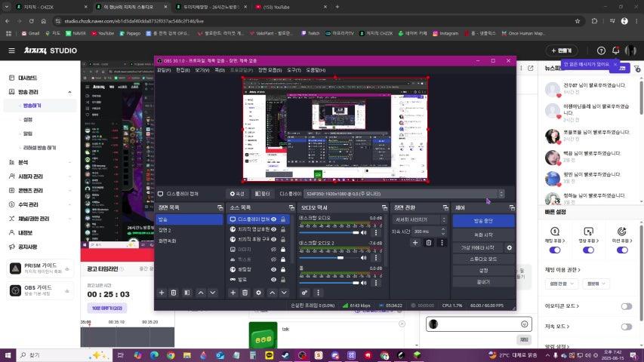Click the 녹화 시작 button in OBS
This screenshot has height=362, width=644.
[483, 235]
